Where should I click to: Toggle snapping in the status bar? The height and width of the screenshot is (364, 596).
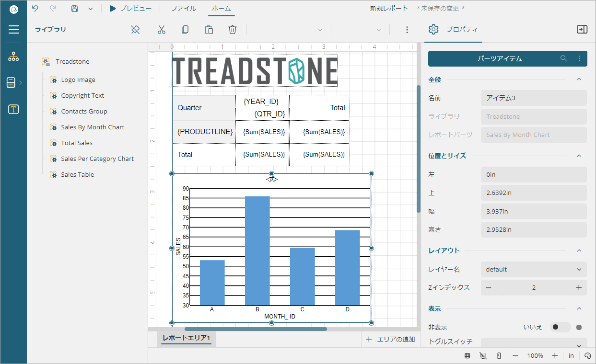483,356
